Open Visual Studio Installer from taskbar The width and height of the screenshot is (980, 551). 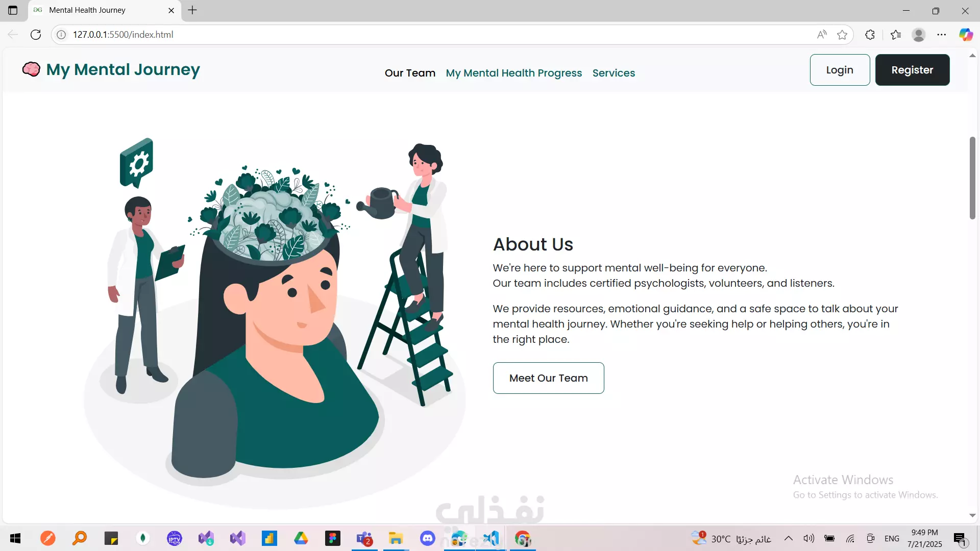tap(206, 538)
